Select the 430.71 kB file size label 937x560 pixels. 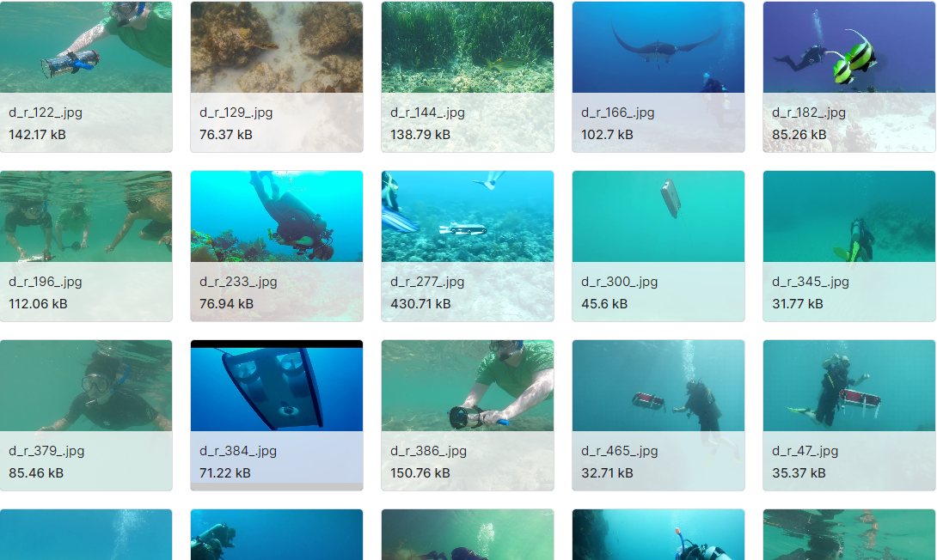[420, 304]
